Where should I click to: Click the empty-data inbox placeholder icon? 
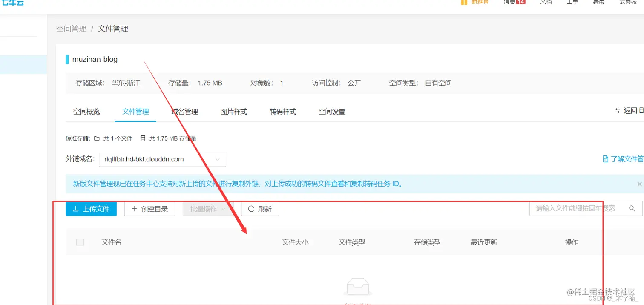pos(358,288)
